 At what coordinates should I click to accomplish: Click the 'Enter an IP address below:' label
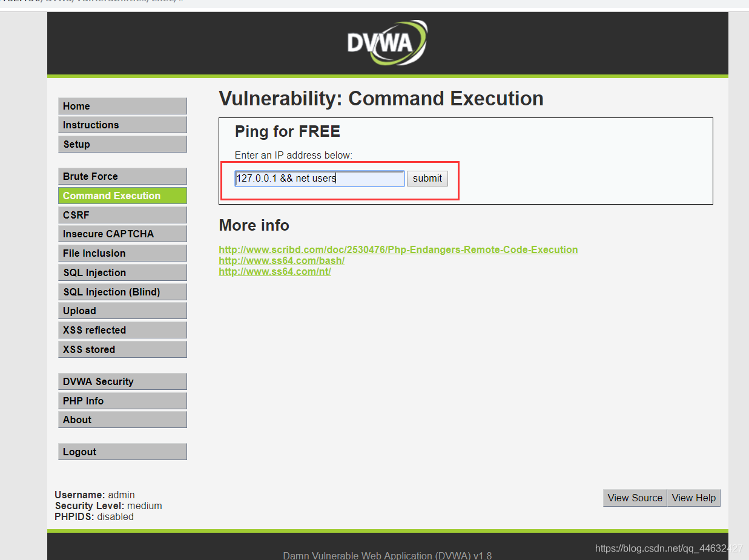click(x=294, y=155)
